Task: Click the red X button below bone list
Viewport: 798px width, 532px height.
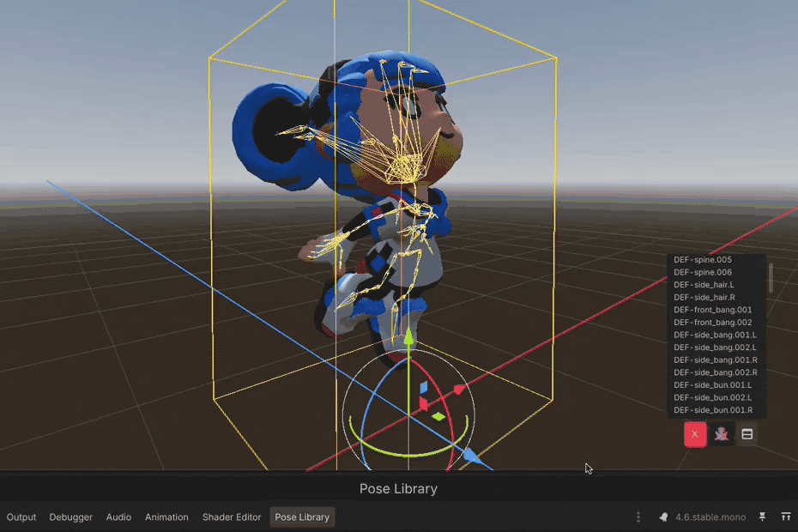Action: point(695,434)
